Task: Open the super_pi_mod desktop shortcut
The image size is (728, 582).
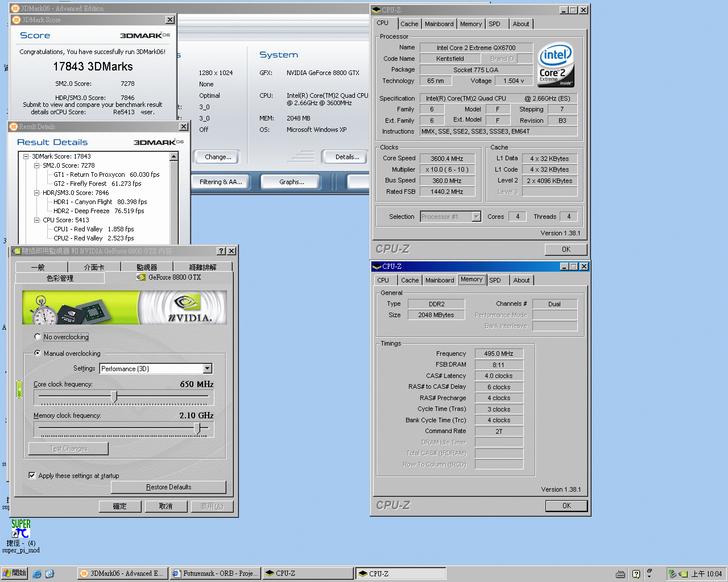Action: (x=20, y=535)
